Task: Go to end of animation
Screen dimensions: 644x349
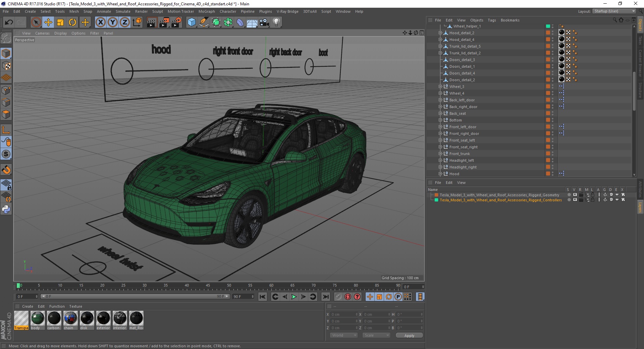Action: [325, 297]
